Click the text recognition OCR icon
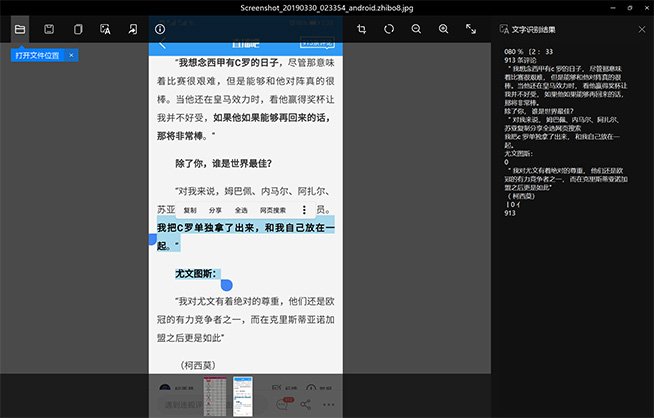 [105, 30]
